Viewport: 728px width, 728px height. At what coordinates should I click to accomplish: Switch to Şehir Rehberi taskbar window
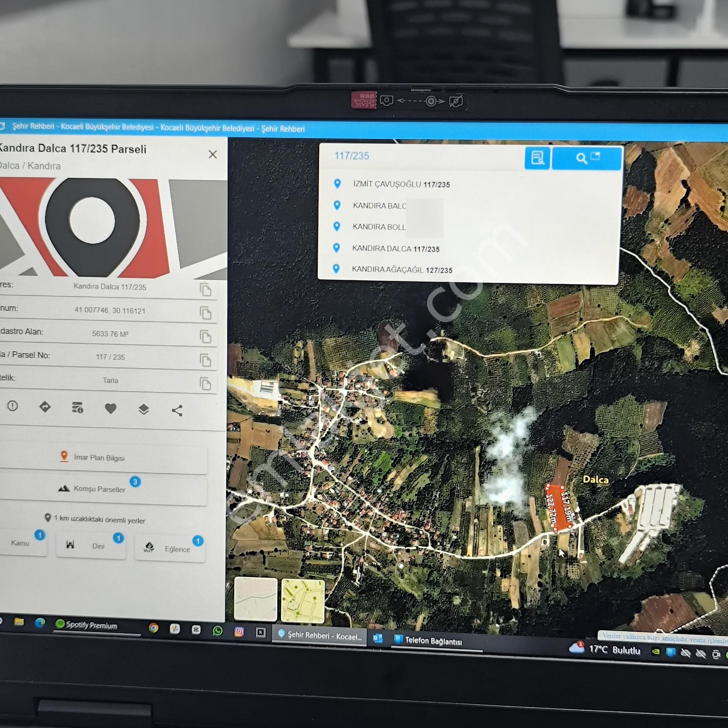(320, 636)
